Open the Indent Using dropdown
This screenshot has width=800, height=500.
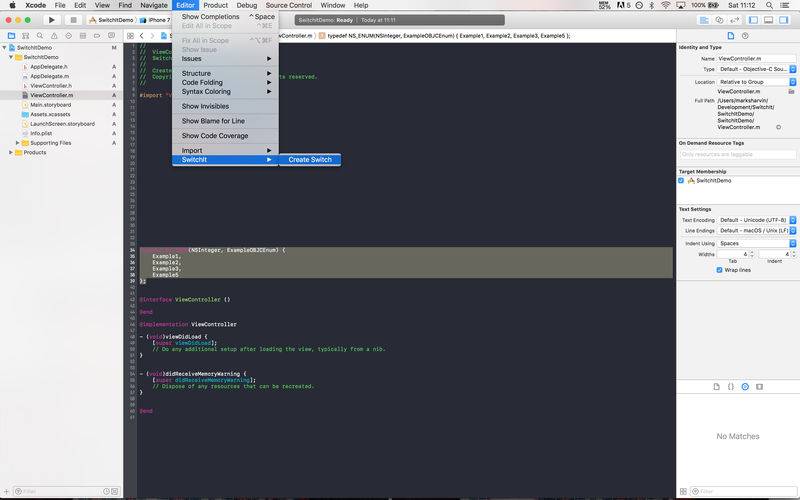[757, 243]
